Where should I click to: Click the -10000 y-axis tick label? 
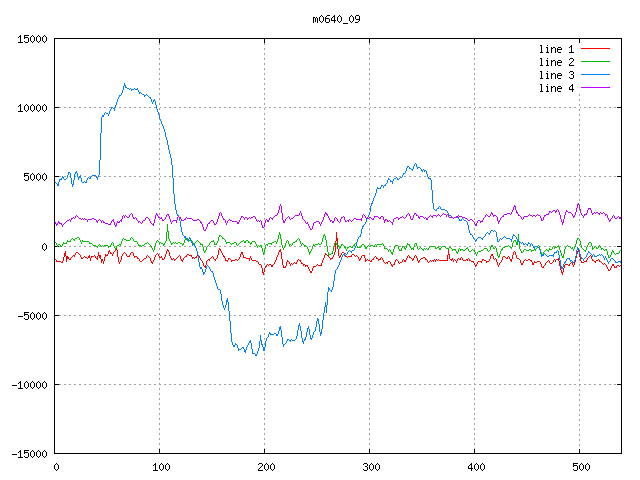pos(27,384)
